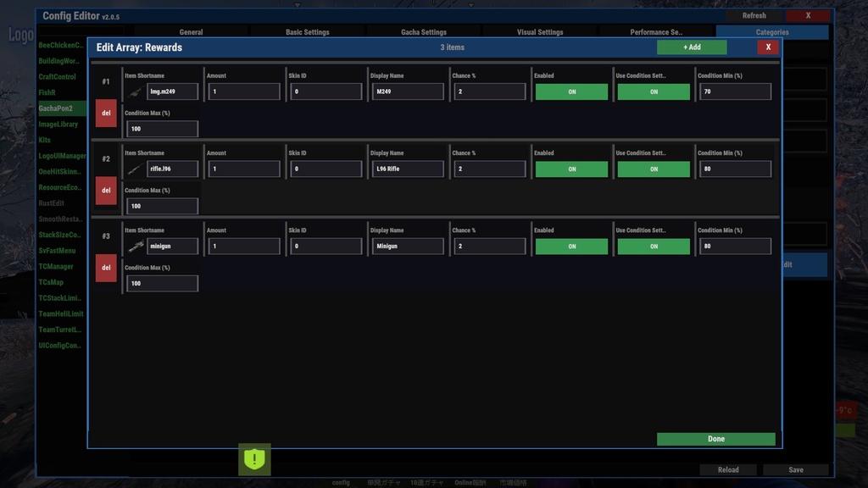
Task: Click the minigun icon in row #3
Action: (x=134, y=246)
